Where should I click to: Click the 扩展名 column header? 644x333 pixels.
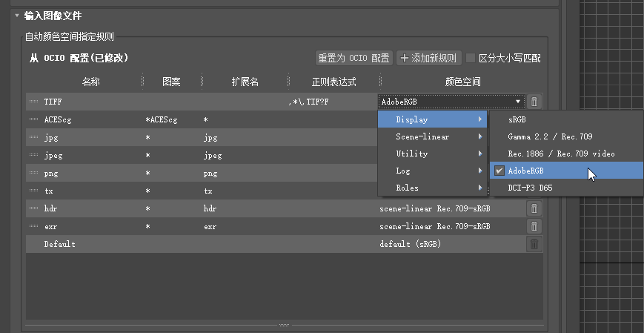pyautogui.click(x=245, y=82)
